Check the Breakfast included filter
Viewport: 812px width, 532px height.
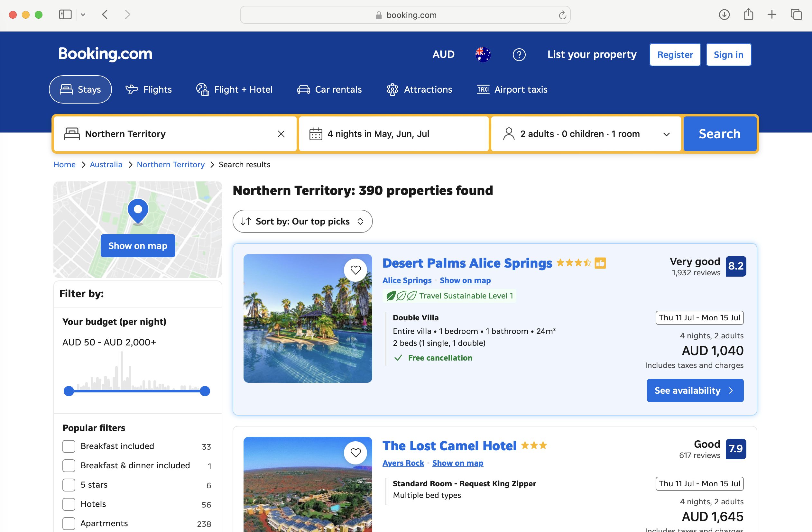69,446
